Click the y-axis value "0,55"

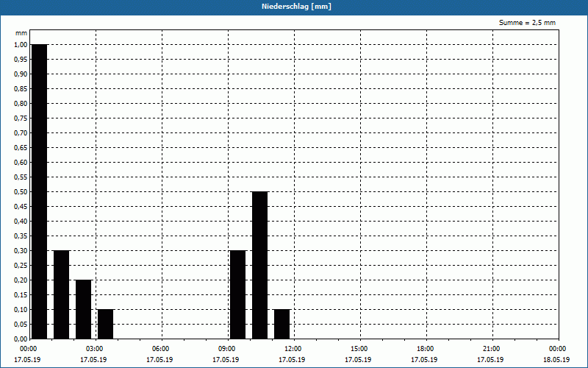click(21, 177)
